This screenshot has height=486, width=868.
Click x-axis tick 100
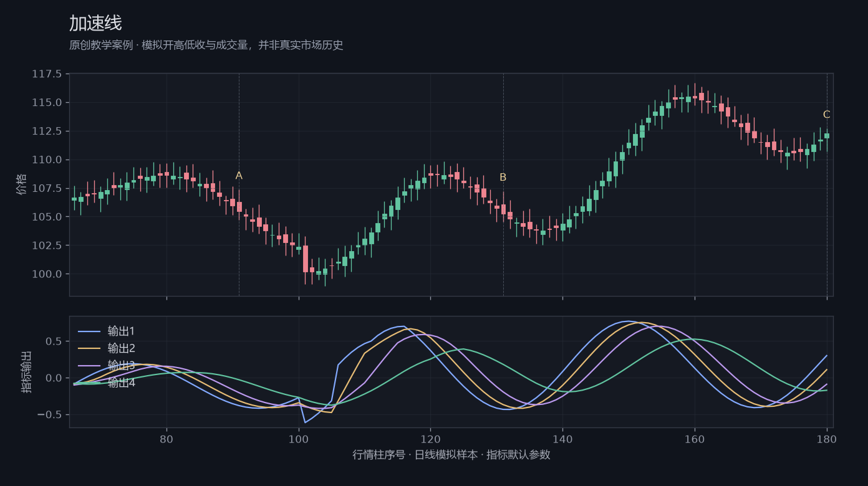(x=299, y=439)
